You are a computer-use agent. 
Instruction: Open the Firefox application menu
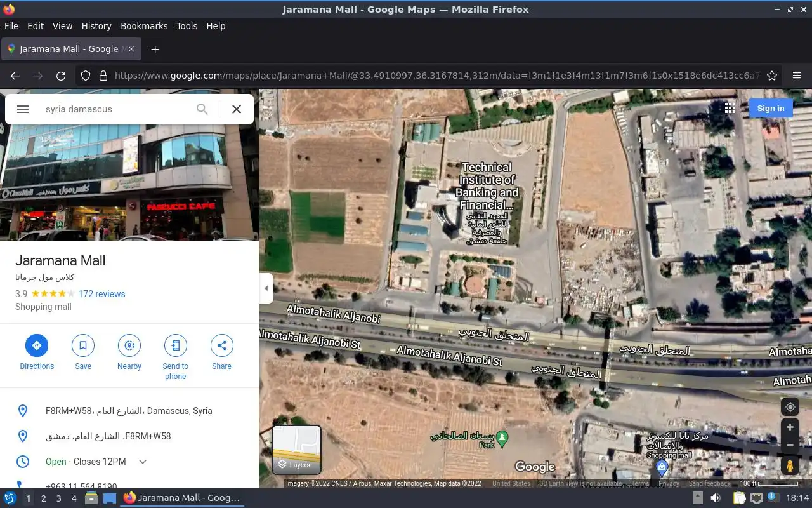[x=797, y=76]
